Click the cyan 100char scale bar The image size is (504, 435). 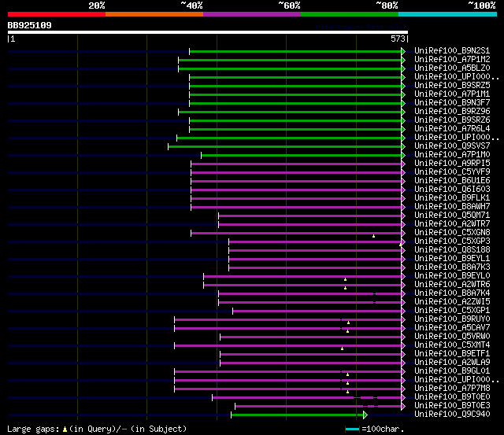(x=352, y=429)
